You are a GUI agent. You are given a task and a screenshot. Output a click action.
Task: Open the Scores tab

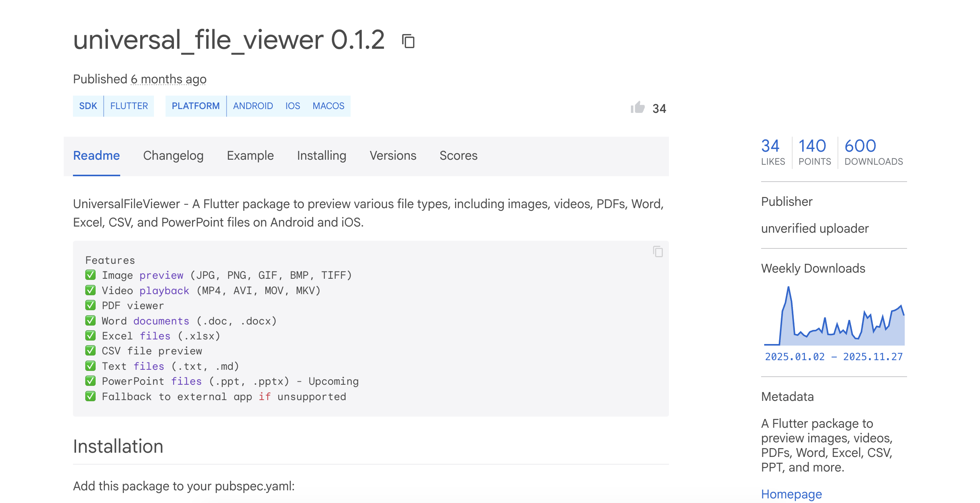pos(459,156)
